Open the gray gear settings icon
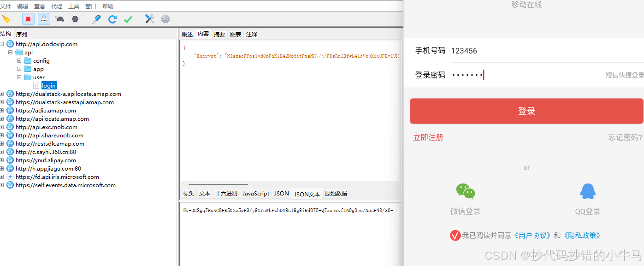Screen dimensions: 644x266 click(165, 19)
